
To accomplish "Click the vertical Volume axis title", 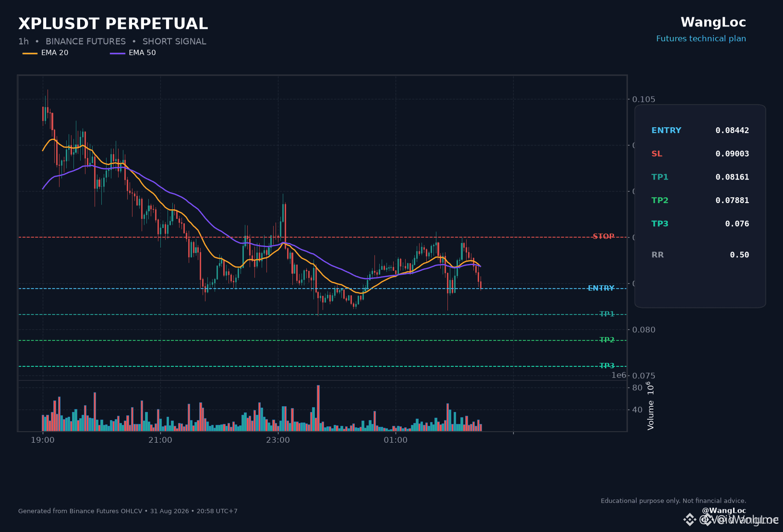I will (x=650, y=406).
